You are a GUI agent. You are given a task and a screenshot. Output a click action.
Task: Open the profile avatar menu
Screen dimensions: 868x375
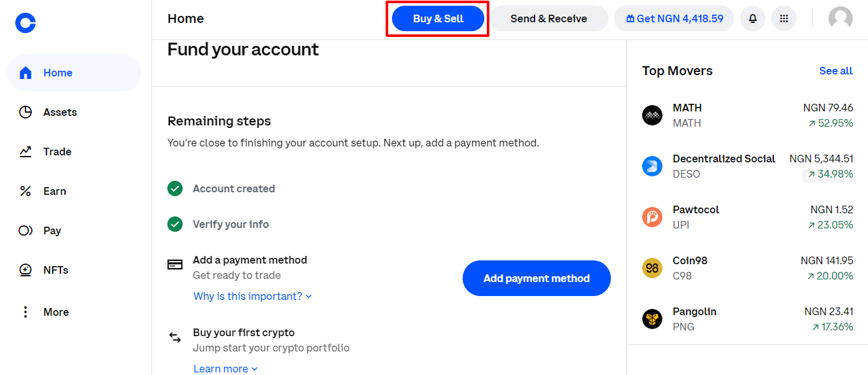click(x=840, y=18)
